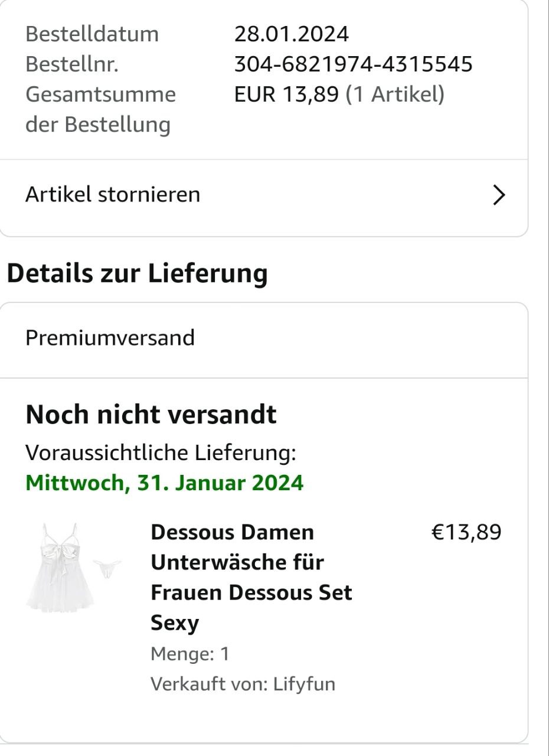Open the Dessous Damen Unterwäsche product title
The width and height of the screenshot is (549, 756).
click(251, 577)
